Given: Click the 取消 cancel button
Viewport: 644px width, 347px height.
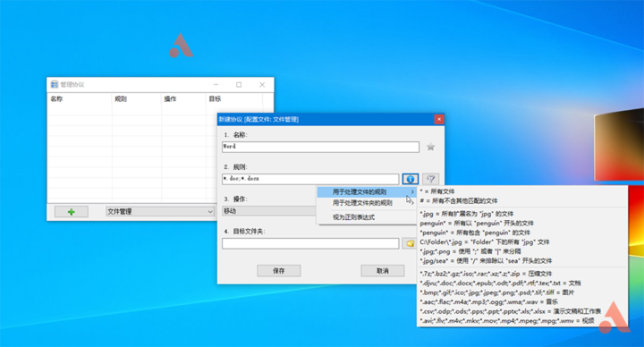Looking at the screenshot, I should [x=383, y=271].
